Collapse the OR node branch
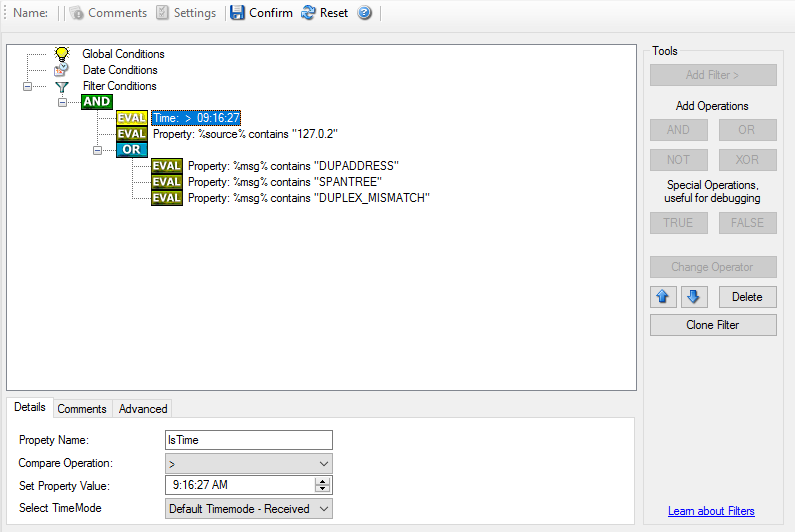795x532 pixels. (x=97, y=150)
